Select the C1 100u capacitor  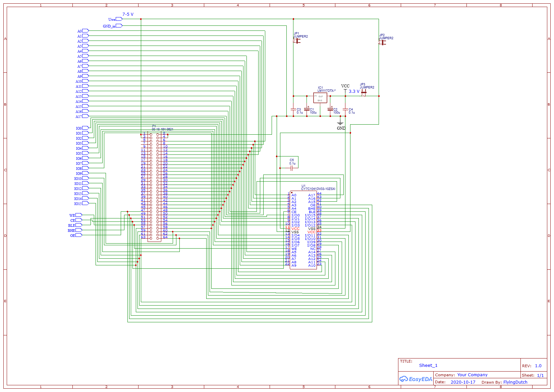(x=307, y=109)
